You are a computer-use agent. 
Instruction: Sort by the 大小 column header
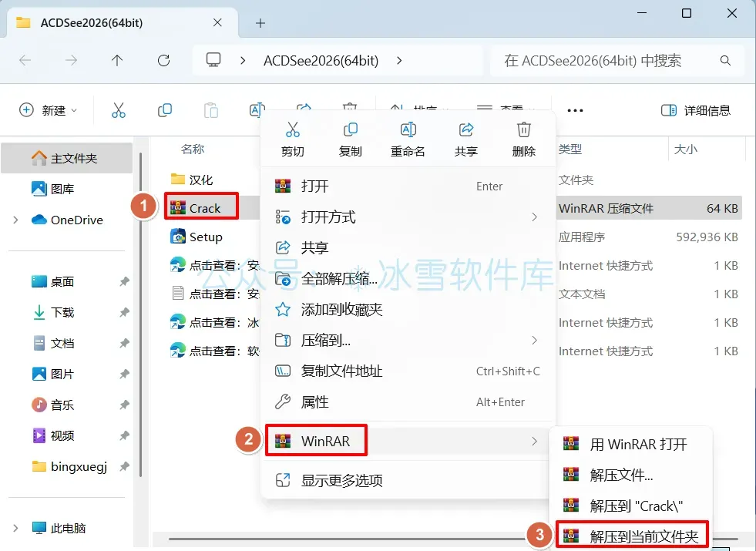[x=685, y=150]
